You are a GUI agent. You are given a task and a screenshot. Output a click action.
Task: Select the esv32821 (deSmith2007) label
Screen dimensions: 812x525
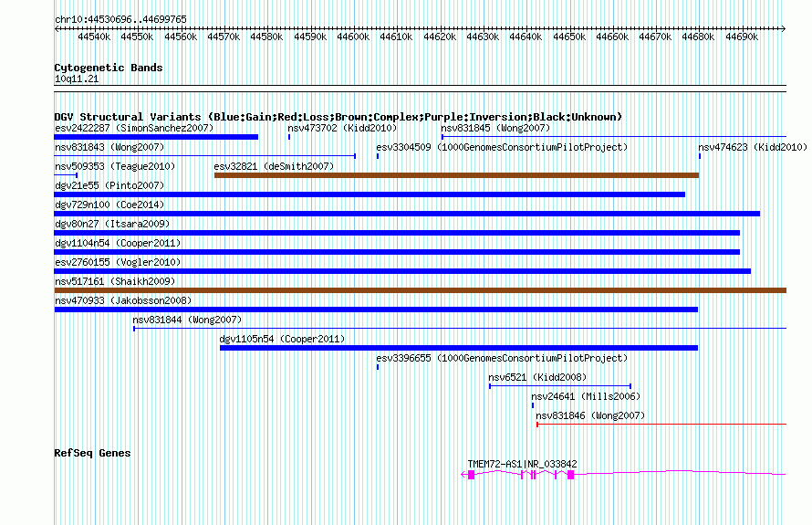tap(274, 166)
